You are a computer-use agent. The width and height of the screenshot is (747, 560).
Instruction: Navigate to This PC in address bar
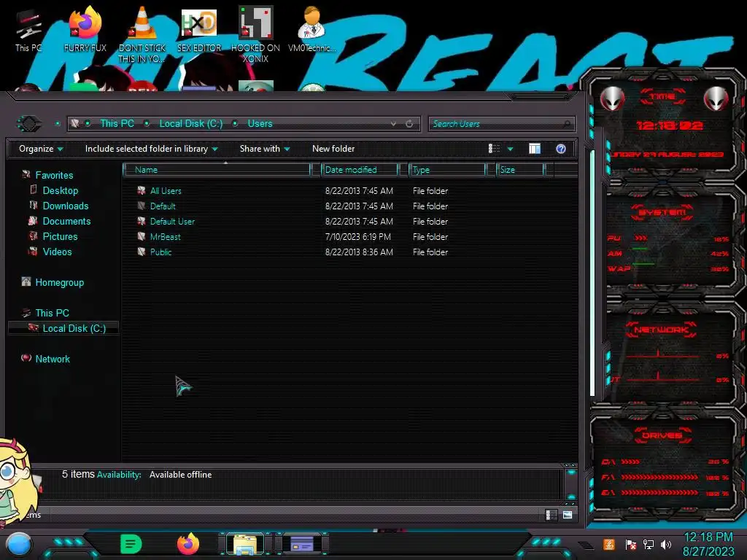point(117,124)
